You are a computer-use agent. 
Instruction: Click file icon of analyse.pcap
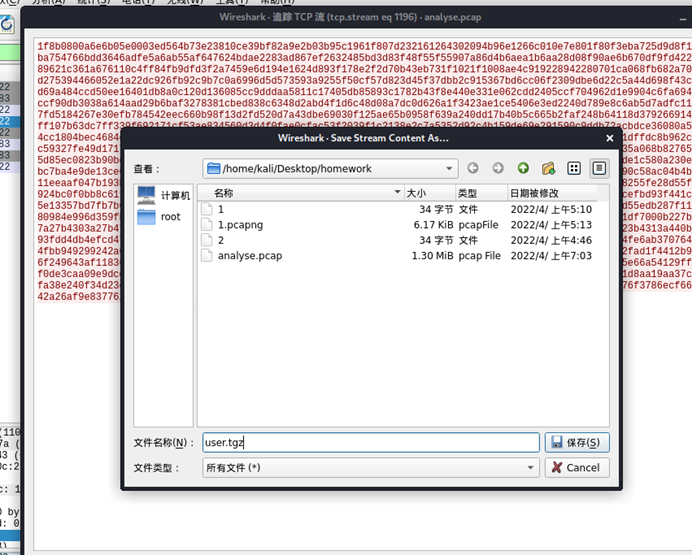coord(207,255)
